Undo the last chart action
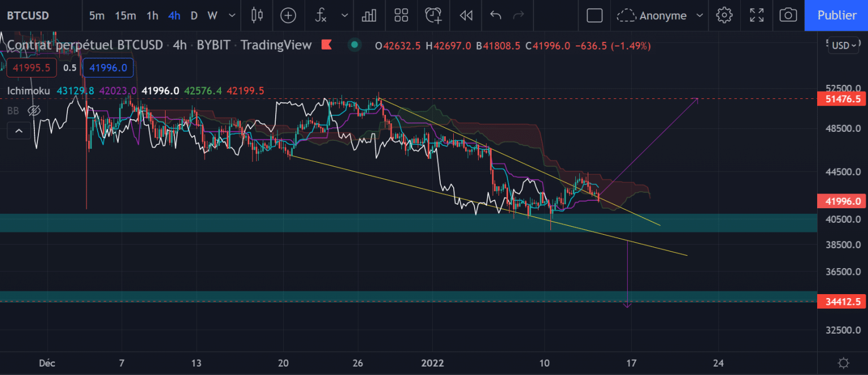The height and width of the screenshot is (375, 868). (496, 15)
